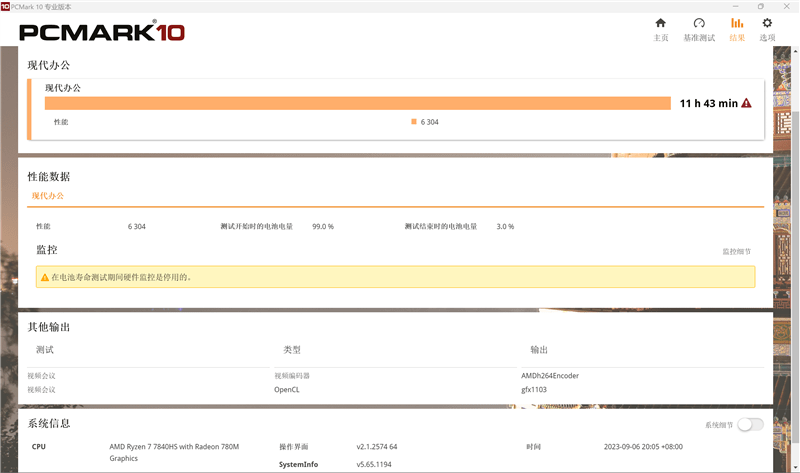The height and width of the screenshot is (473, 800).
Task: Click the 输出 column header
Action: [x=539, y=350]
